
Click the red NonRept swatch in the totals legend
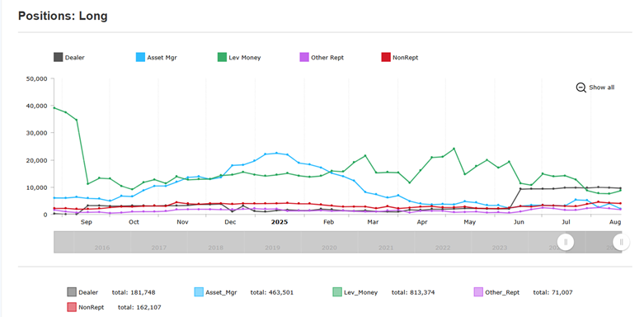[x=72, y=307]
